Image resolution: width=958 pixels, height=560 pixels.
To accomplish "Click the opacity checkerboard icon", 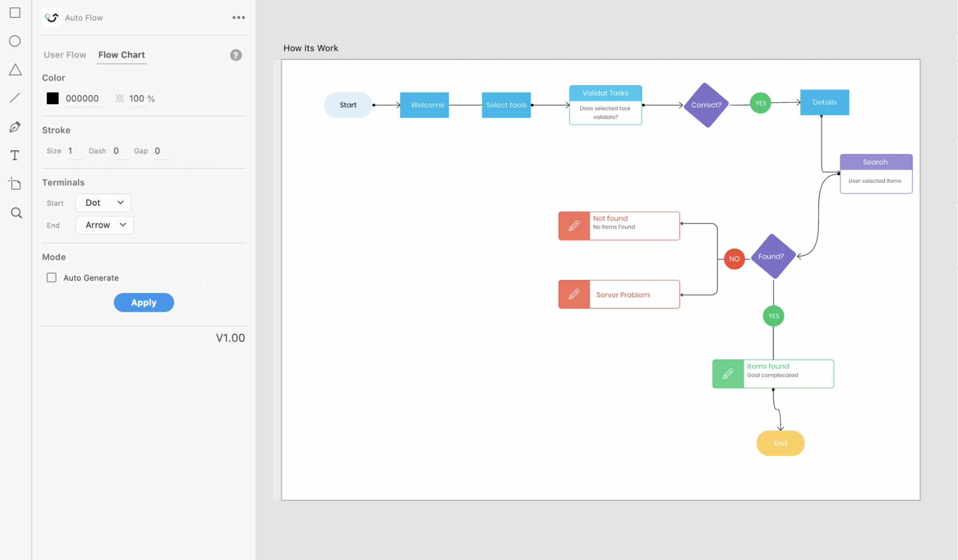I will pyautogui.click(x=120, y=98).
